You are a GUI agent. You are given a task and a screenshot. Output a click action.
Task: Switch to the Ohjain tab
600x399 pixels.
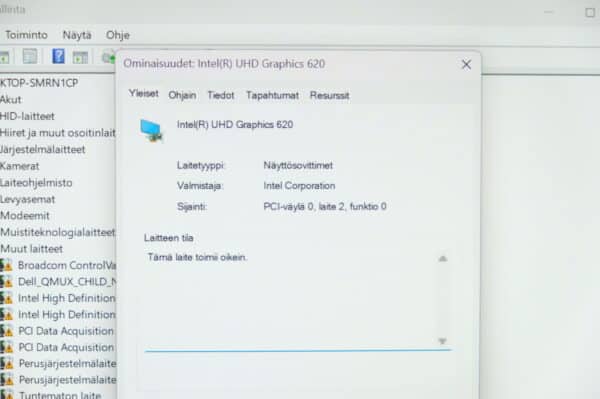pyautogui.click(x=182, y=95)
